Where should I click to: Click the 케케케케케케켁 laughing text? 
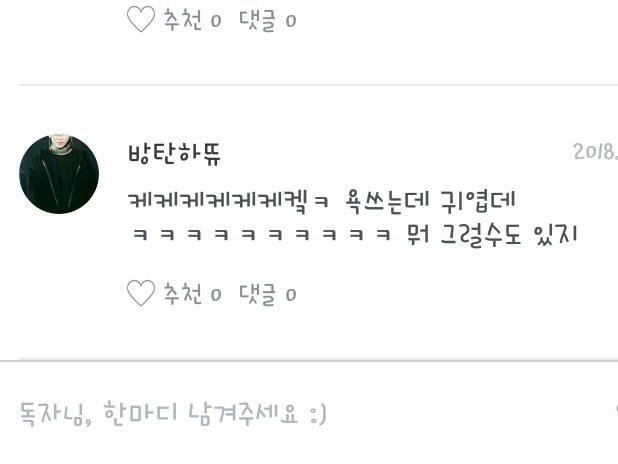pos(217,201)
